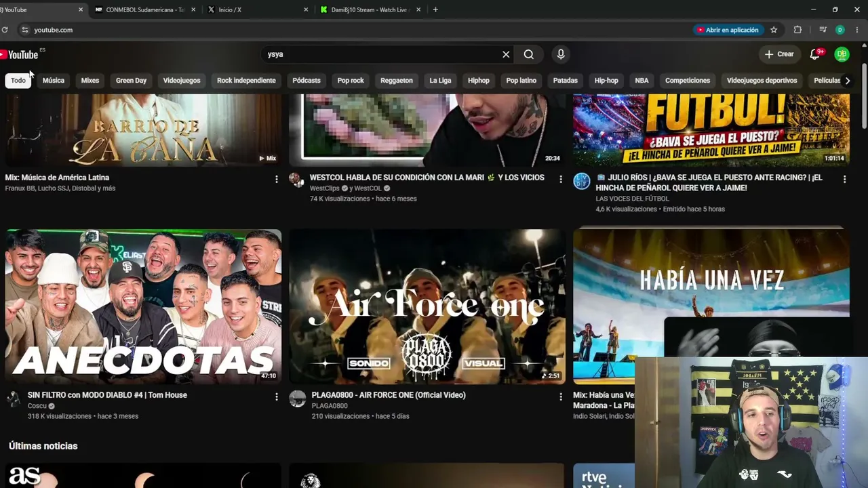Open options for 'PLAGA0800 - AIR FORCE ONE'

tap(560, 396)
